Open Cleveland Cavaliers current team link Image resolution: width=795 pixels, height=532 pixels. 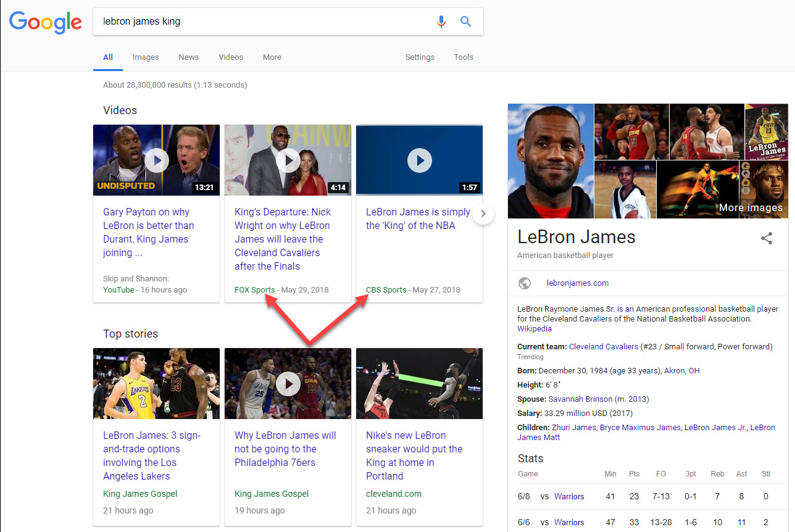604,347
